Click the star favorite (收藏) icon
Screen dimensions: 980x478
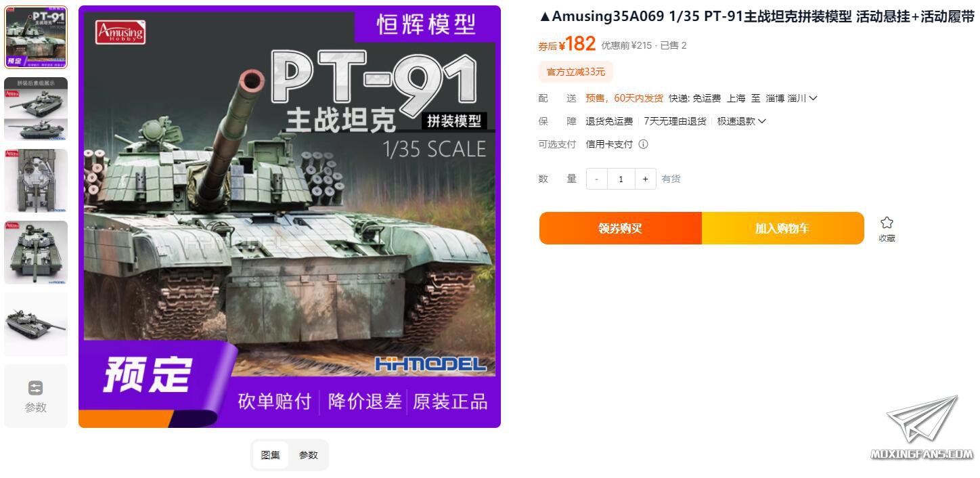pyautogui.click(x=887, y=223)
